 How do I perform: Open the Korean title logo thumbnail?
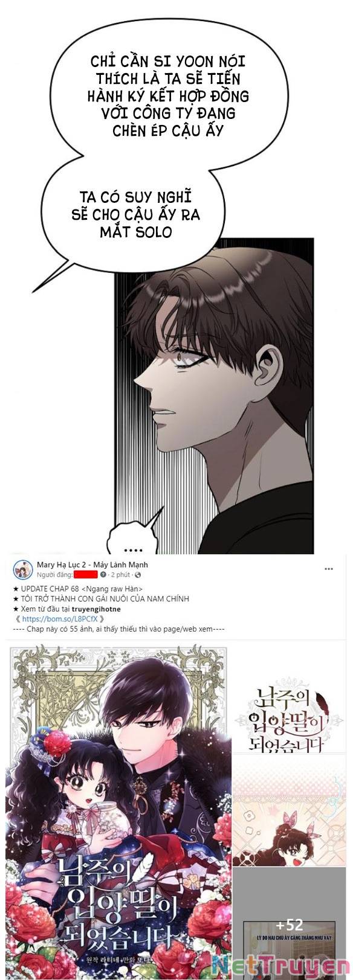click(289, 699)
